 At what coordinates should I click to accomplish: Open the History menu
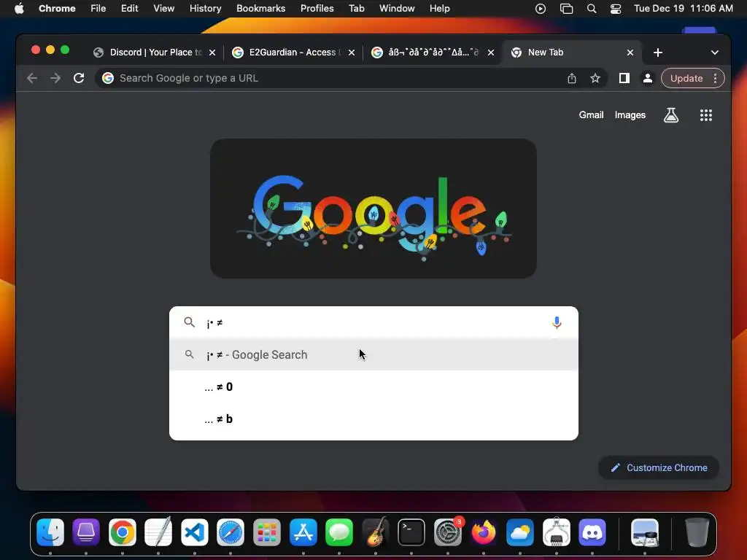205,9
